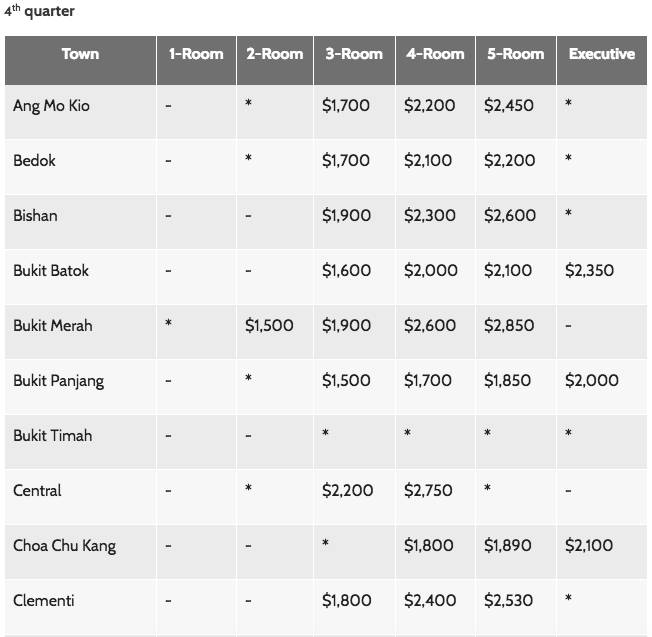The width and height of the screenshot is (652, 637).
Task: Click the Town column header
Action: click(80, 54)
